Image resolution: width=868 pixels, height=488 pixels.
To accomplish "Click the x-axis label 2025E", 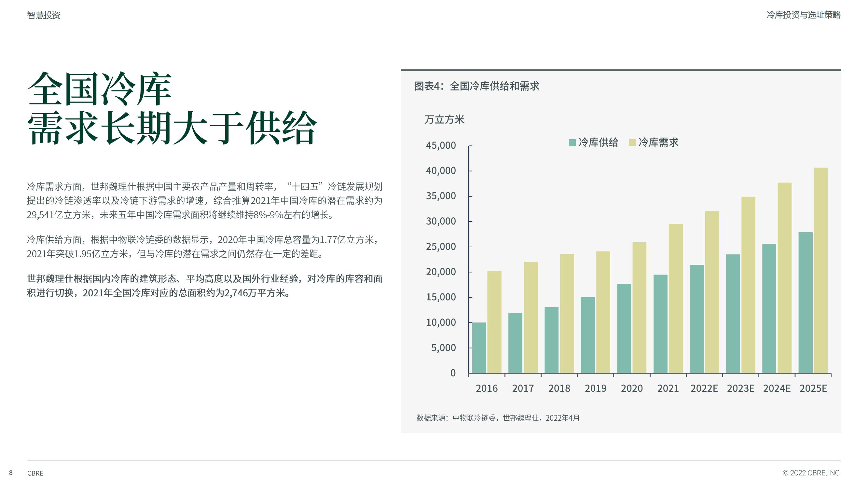I will pyautogui.click(x=813, y=388).
